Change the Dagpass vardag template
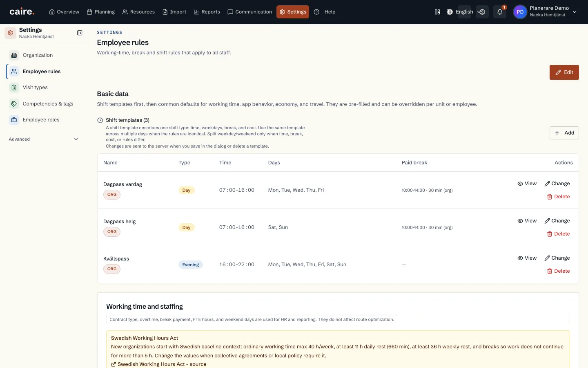The width and height of the screenshot is (588, 368). 557,184
